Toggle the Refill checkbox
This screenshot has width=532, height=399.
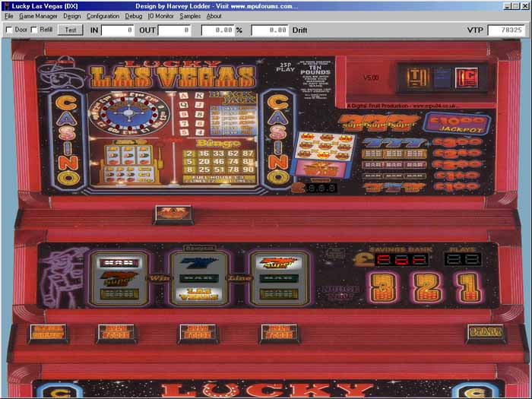[34, 30]
